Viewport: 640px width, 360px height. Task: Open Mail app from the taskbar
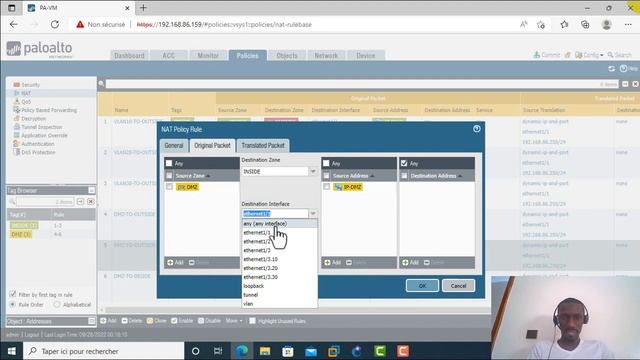click(x=311, y=351)
